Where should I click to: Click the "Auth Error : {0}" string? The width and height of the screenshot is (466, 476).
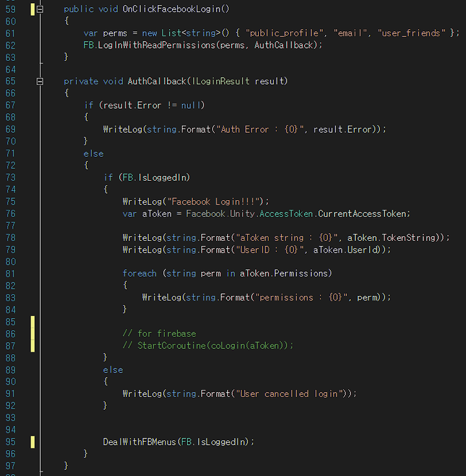[x=260, y=130]
